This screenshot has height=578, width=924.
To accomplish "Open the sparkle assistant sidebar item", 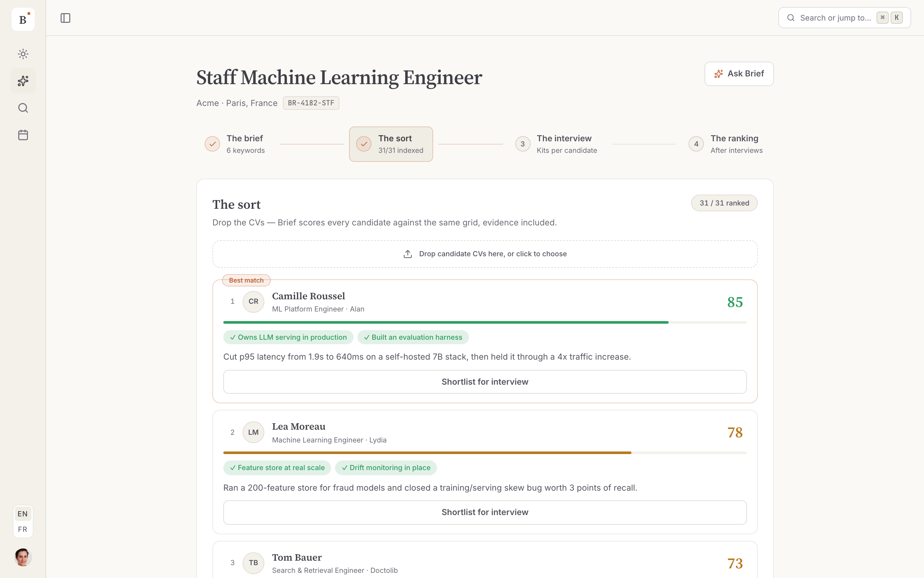I will 23,81.
